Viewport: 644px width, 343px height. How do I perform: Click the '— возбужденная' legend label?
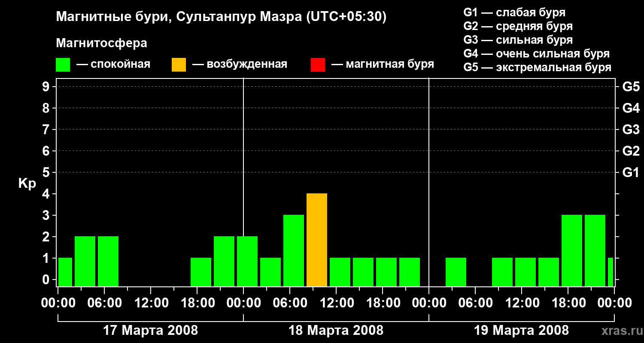(x=240, y=65)
